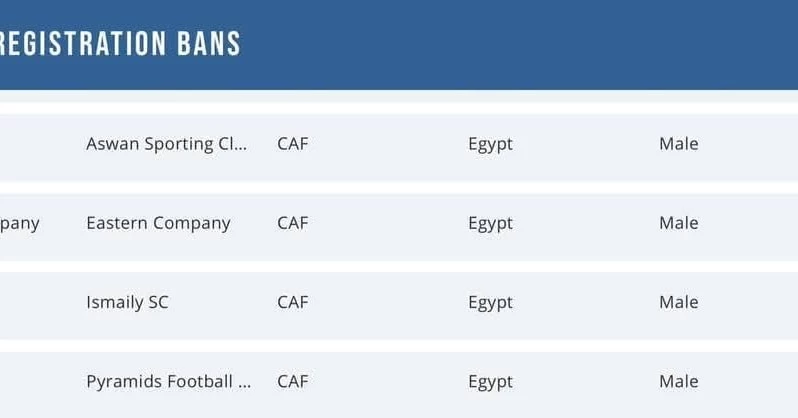This screenshot has height=418, width=798.
Task: Open the Ismaily SC club entry
Action: point(127,302)
